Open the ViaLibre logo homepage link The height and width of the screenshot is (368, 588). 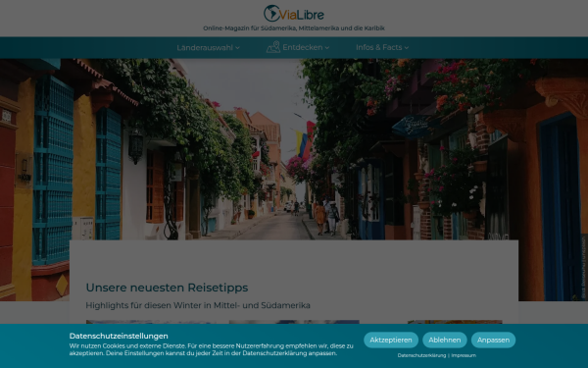(x=294, y=14)
